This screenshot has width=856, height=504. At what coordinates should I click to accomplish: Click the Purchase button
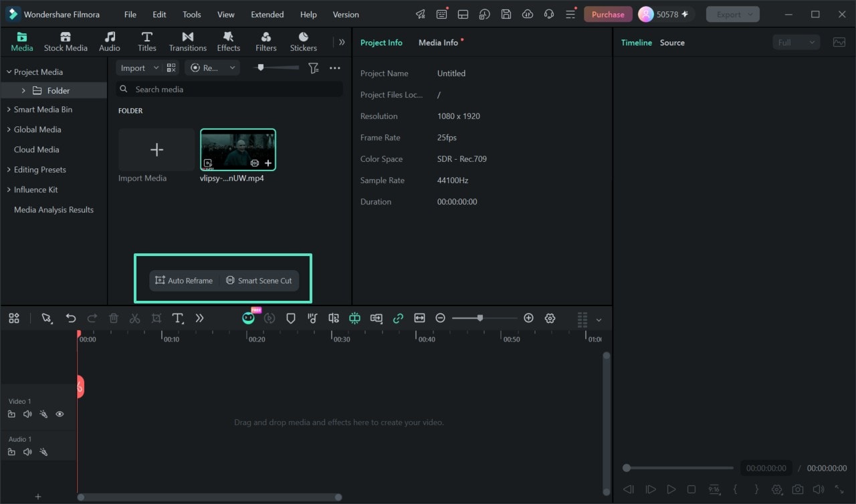pyautogui.click(x=608, y=14)
